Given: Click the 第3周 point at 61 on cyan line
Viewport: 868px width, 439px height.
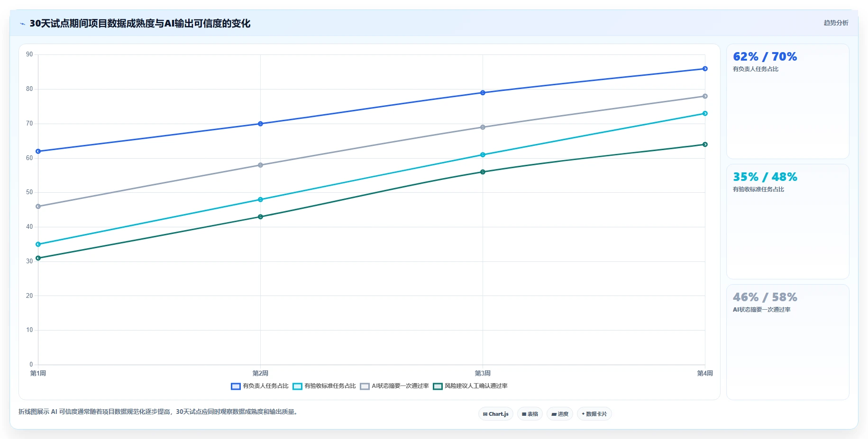Looking at the screenshot, I should [483, 155].
